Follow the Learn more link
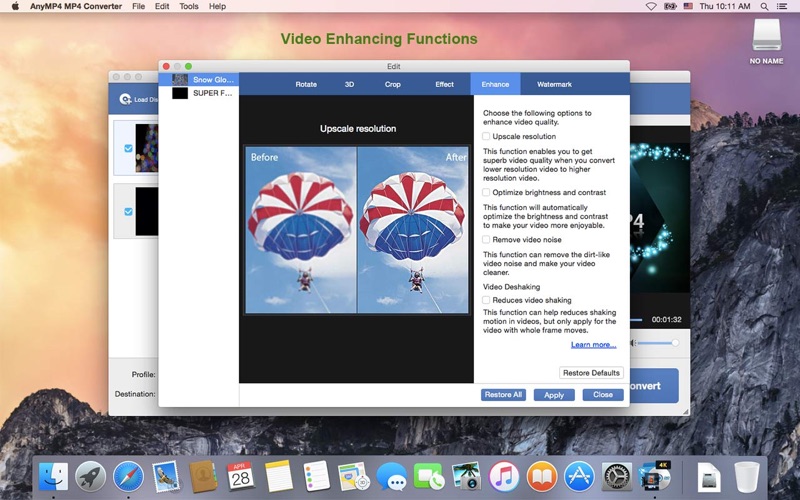This screenshot has height=500, width=800. point(593,345)
